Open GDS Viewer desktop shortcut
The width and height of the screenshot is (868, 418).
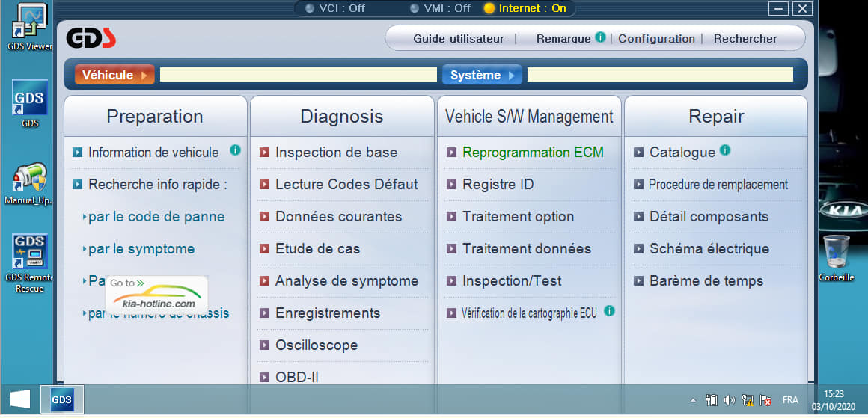click(x=29, y=26)
